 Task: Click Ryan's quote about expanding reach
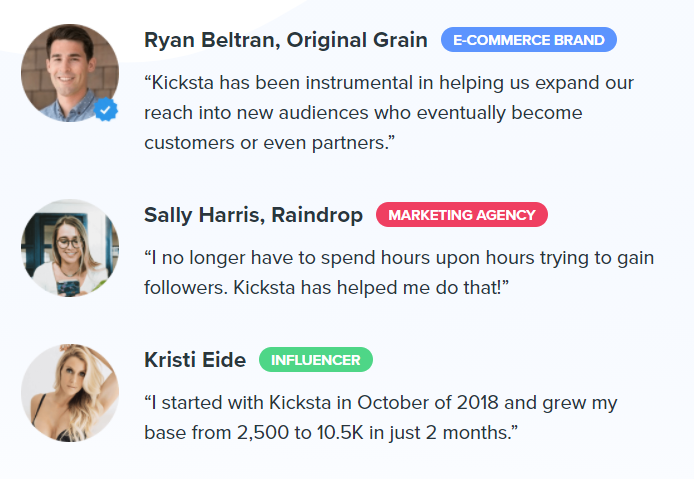pyautogui.click(x=389, y=113)
